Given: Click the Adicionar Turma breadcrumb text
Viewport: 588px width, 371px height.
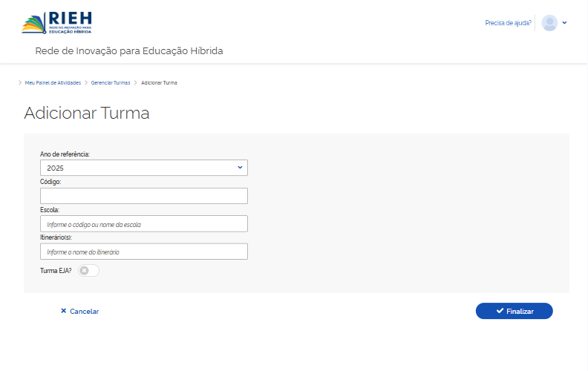Looking at the screenshot, I should pyautogui.click(x=159, y=83).
